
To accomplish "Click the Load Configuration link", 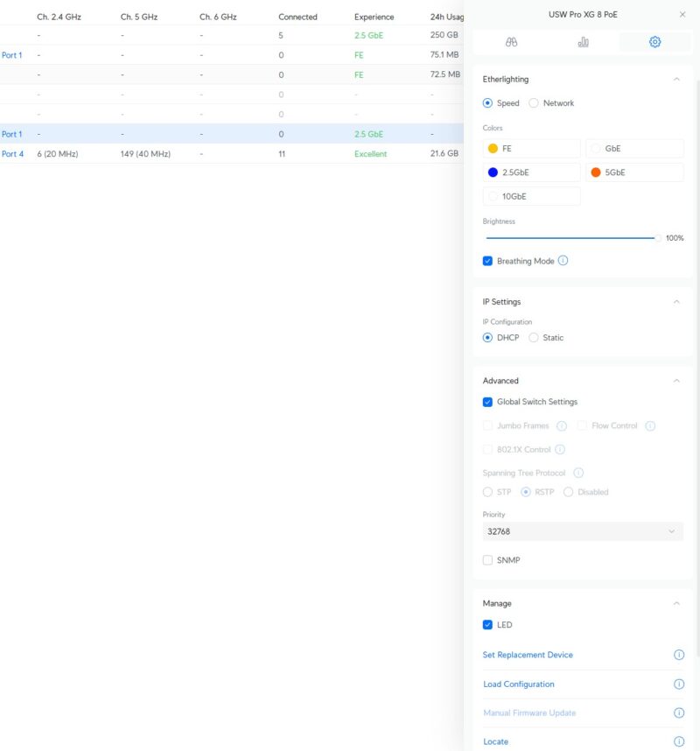I will (x=518, y=684).
